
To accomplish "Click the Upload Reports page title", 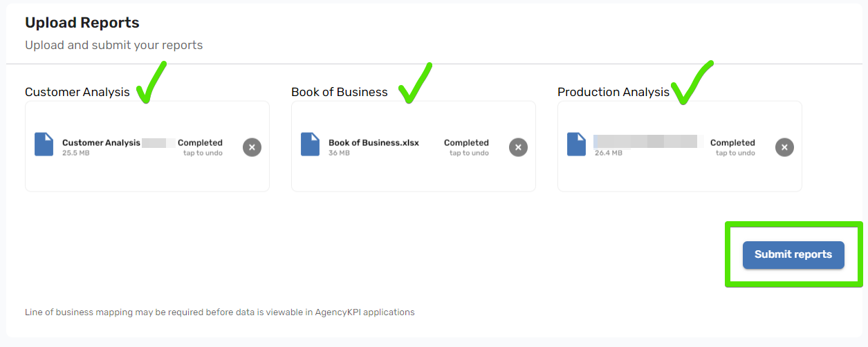I will 82,23.
